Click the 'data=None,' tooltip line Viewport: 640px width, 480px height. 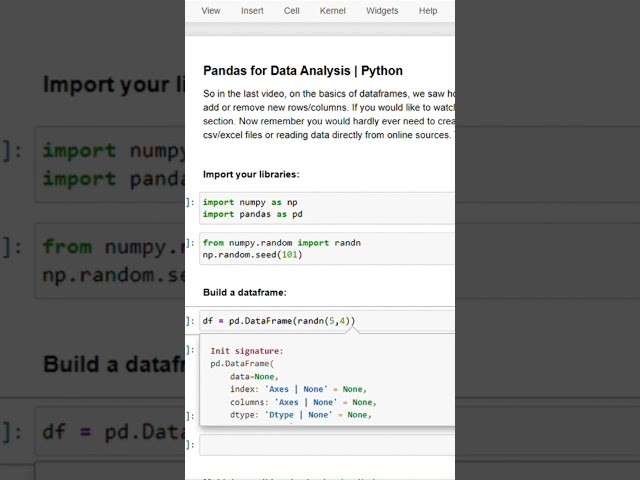tap(254, 376)
